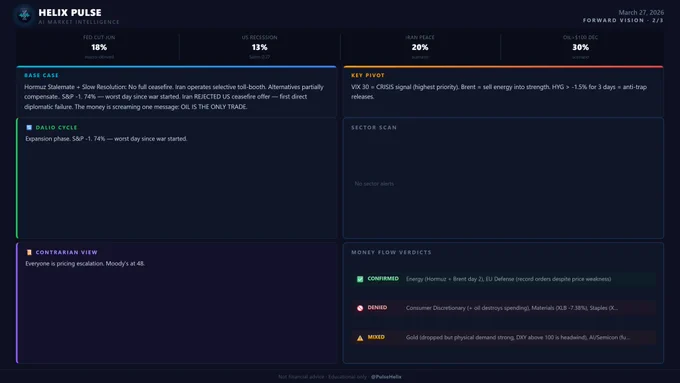Click the green CONFIRMED checkmark icon
The image size is (680, 383).
[x=360, y=279]
